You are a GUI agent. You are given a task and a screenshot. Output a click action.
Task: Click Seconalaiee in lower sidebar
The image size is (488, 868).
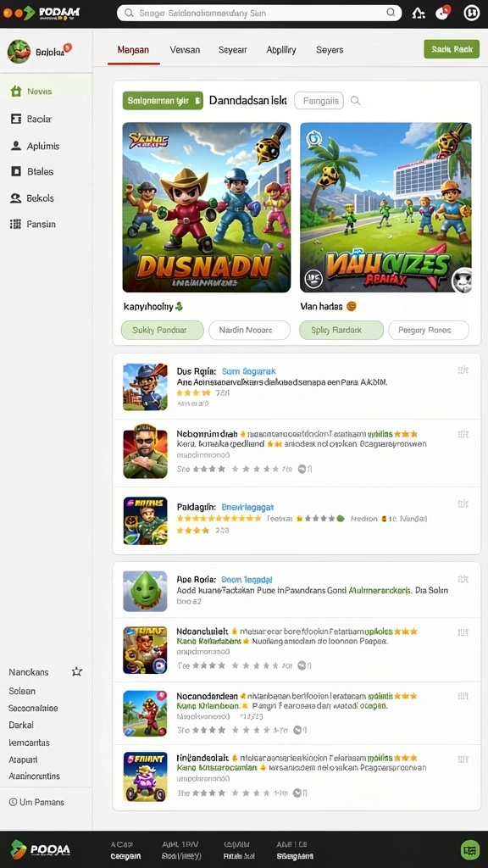pyautogui.click(x=33, y=708)
